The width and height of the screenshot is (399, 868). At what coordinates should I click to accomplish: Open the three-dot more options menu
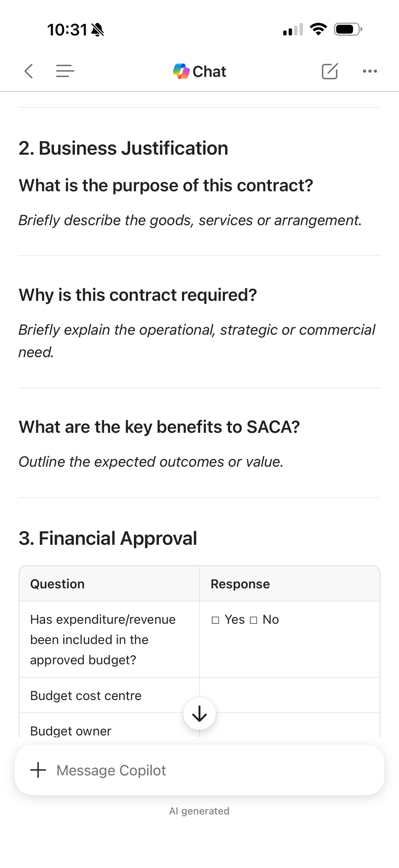pos(370,71)
